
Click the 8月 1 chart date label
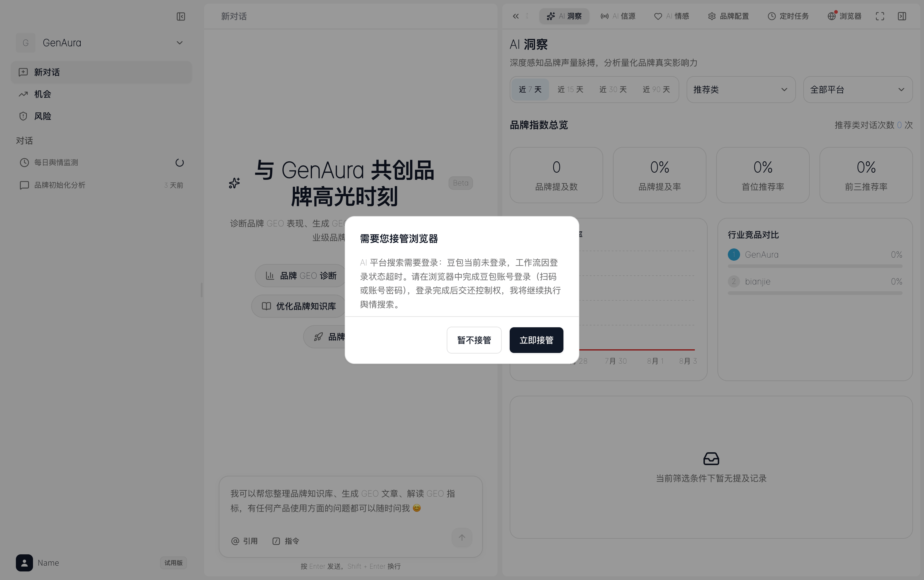coord(655,361)
